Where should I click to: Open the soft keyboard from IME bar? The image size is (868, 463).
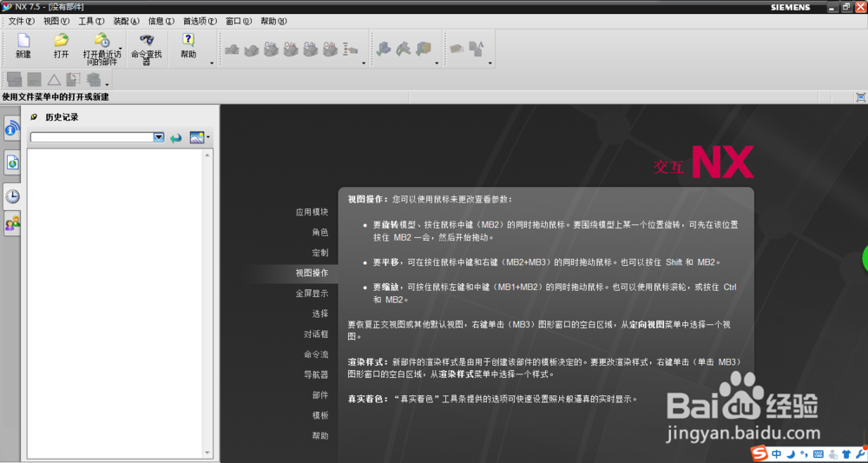pos(819,454)
